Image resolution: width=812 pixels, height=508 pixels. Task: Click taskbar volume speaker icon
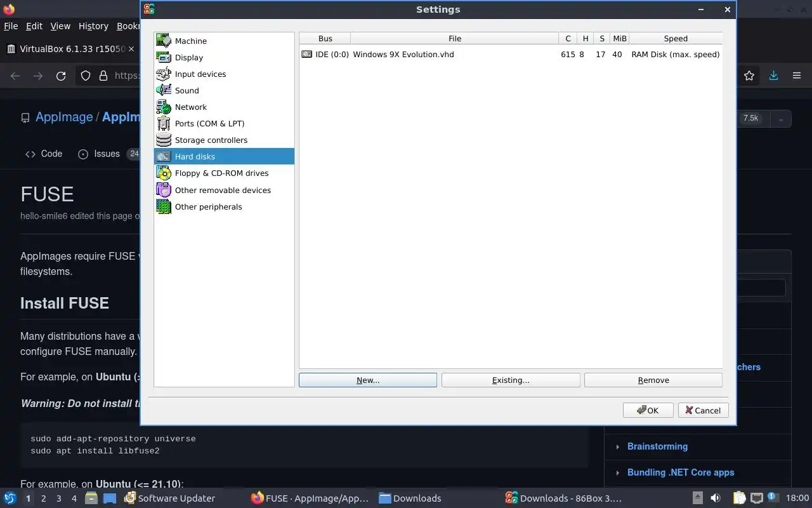(716, 498)
